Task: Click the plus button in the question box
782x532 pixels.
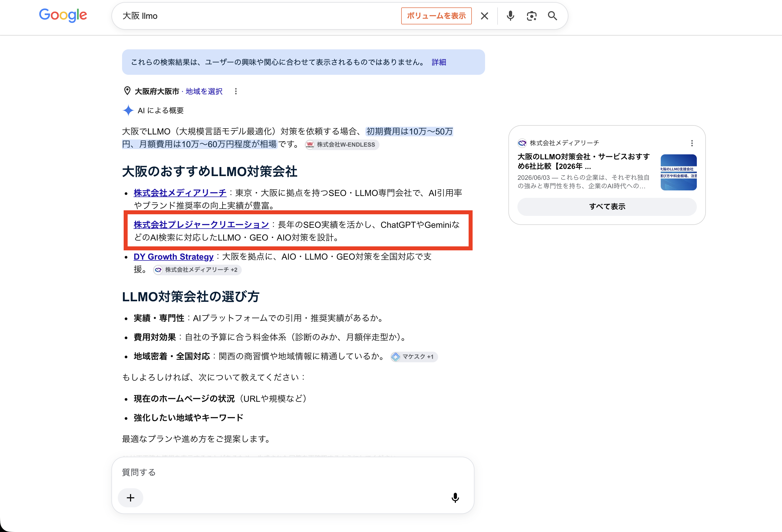Action: (131, 498)
